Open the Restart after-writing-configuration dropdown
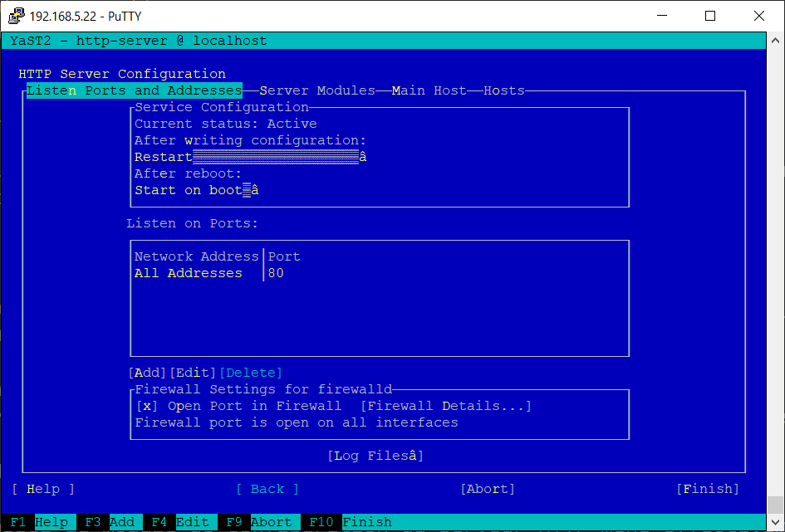 coord(250,157)
